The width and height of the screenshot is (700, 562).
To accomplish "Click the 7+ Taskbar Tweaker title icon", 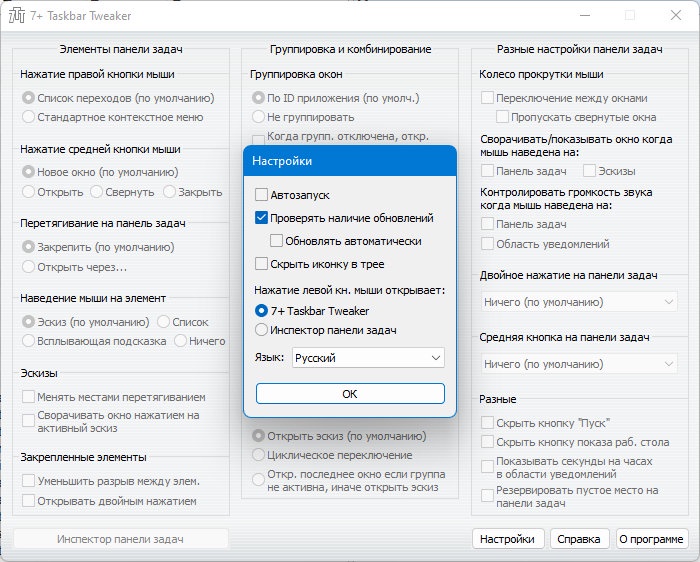I will [x=17, y=16].
